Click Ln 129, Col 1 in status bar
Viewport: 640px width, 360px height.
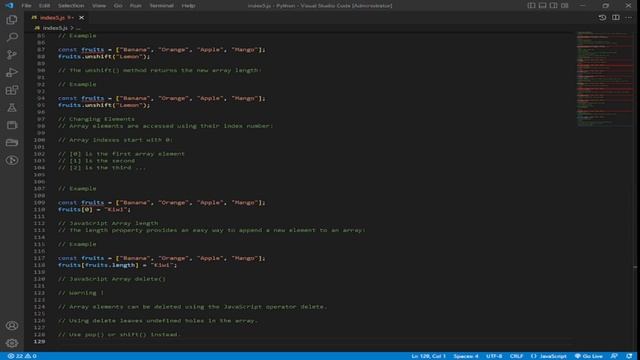click(429, 356)
